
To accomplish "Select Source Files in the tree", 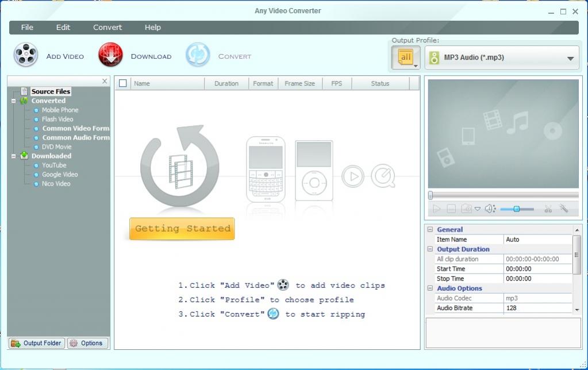I will 51,91.
